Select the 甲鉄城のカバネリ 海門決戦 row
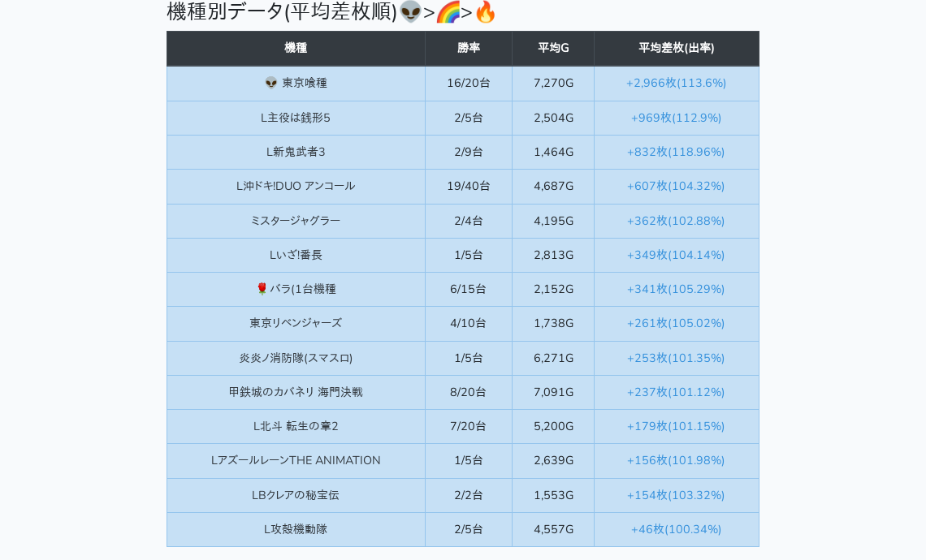Screen dimensions: 926x560 click(296, 392)
